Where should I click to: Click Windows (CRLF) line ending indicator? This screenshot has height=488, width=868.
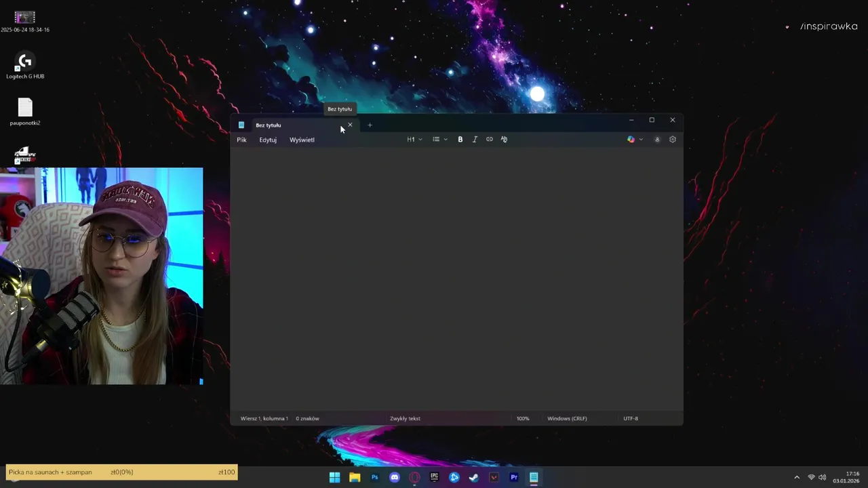click(567, 419)
